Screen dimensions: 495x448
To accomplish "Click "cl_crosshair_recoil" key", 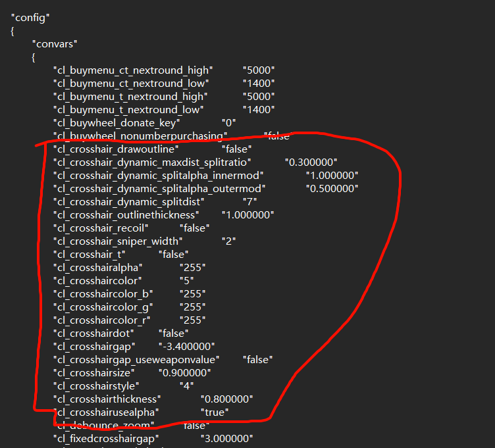I will (x=101, y=228).
